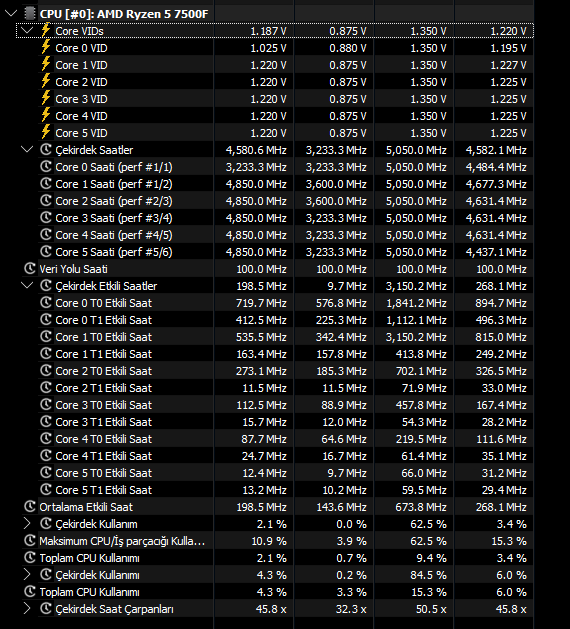
Task: Collapse the CPU [#0] AMD Ryzen 5 7500F node
Action: coord(11,14)
